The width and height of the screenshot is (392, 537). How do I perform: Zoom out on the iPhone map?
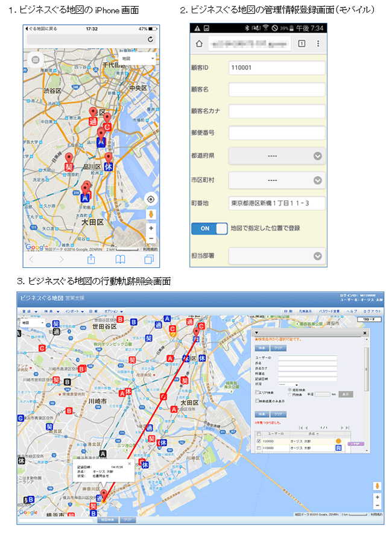point(151,239)
